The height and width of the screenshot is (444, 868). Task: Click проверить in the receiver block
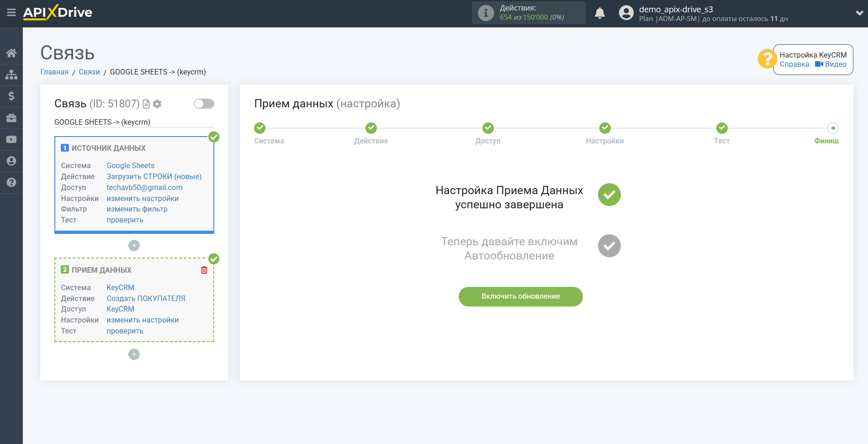tap(125, 331)
